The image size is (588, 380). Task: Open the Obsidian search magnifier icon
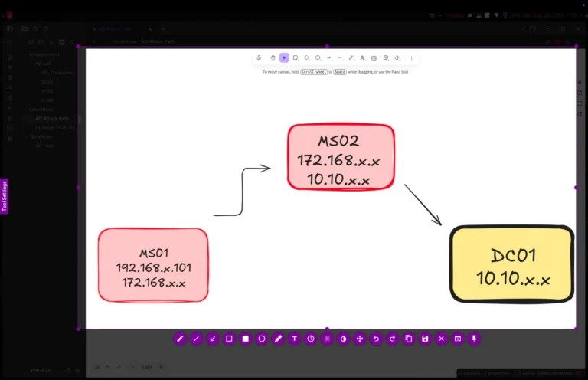click(x=35, y=28)
